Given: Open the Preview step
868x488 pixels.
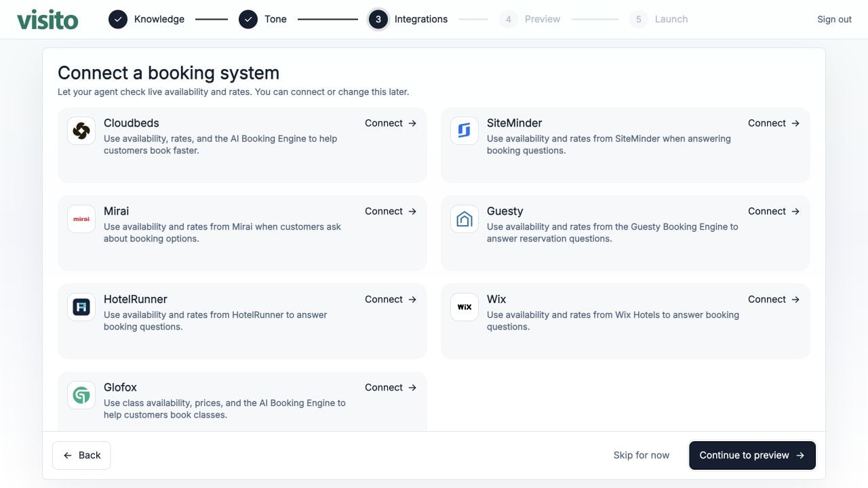Looking at the screenshot, I should coord(542,19).
